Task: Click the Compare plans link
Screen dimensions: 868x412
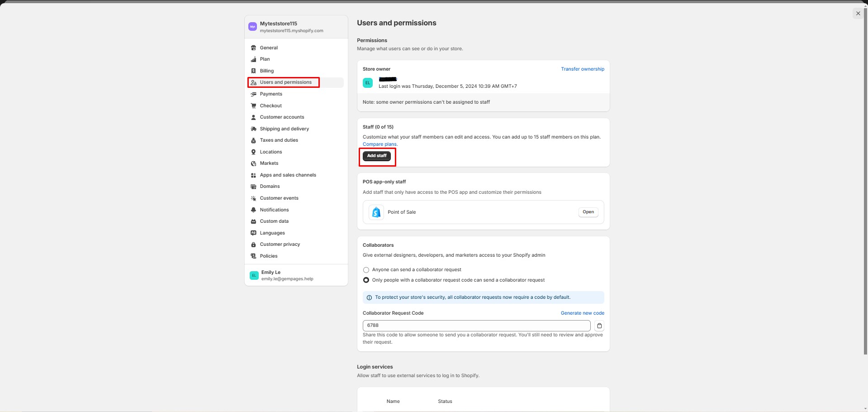Action: click(380, 144)
